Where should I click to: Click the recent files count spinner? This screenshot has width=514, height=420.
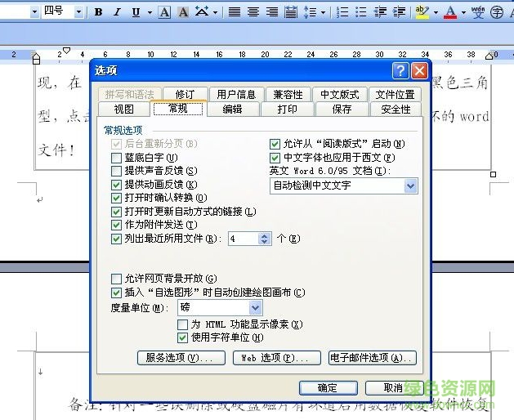[x=264, y=239]
